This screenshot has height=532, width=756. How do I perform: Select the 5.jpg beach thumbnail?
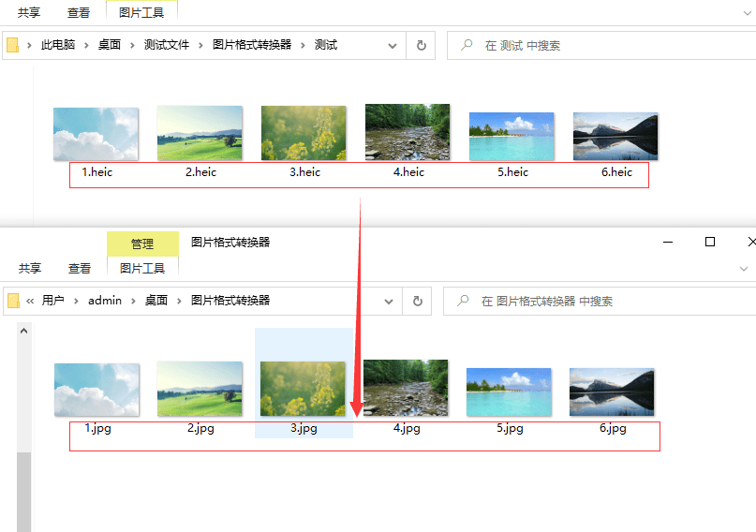[x=509, y=392]
